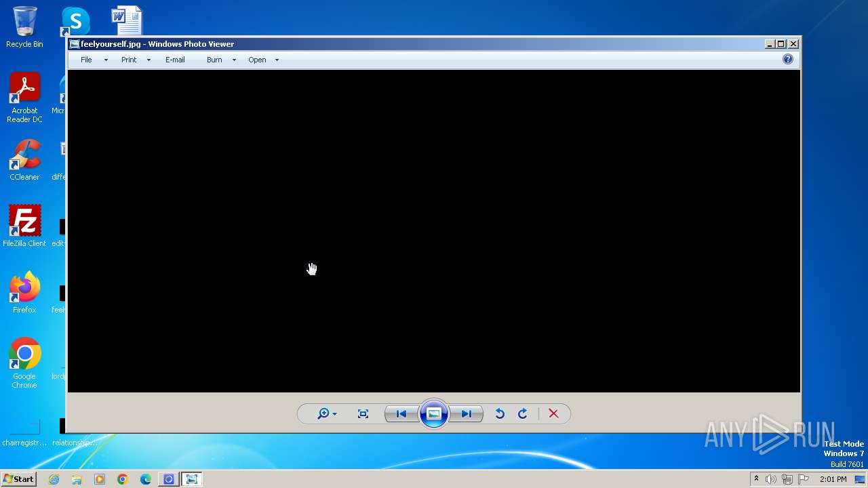868x488 pixels.
Task: Click the blue circular app in taskbar
Action: coord(168,479)
